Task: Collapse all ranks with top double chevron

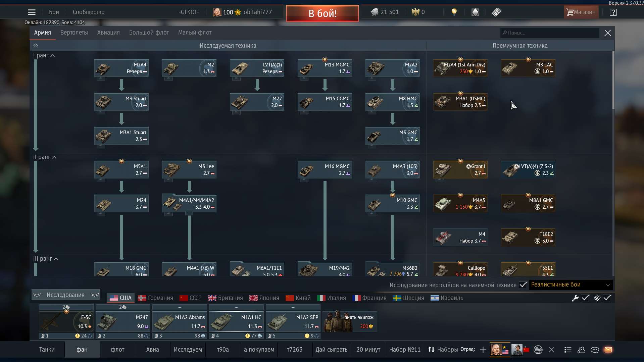Action: (36, 45)
